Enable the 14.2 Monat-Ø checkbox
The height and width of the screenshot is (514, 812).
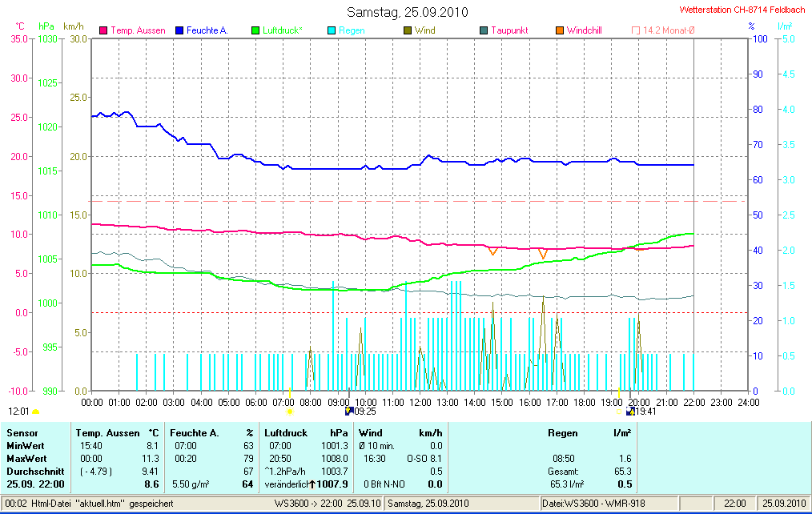coord(636,30)
